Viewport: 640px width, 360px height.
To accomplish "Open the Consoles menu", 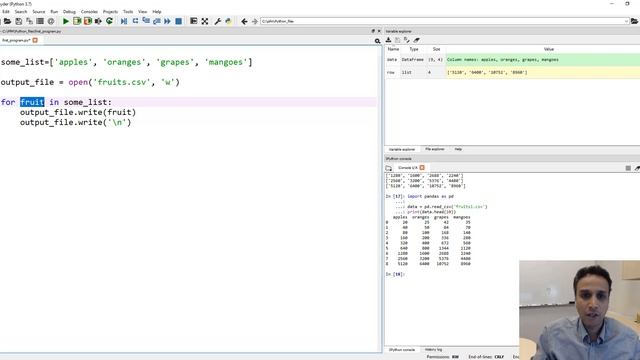I will 89,11.
